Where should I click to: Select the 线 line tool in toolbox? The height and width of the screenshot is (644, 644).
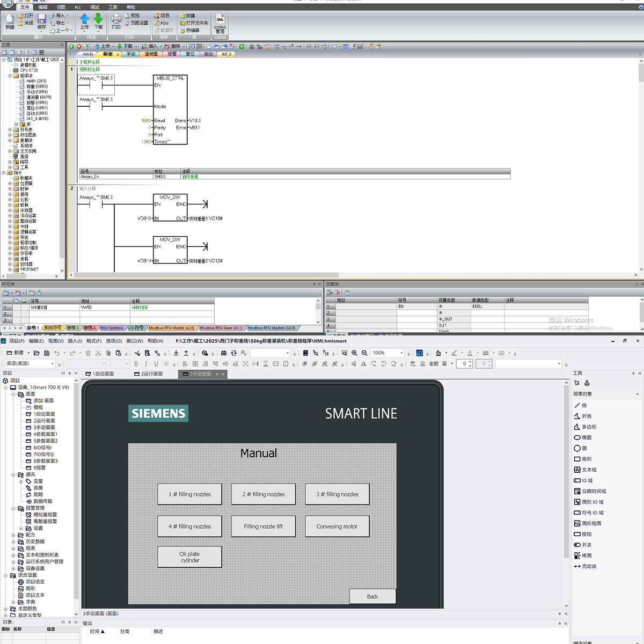pos(581,405)
